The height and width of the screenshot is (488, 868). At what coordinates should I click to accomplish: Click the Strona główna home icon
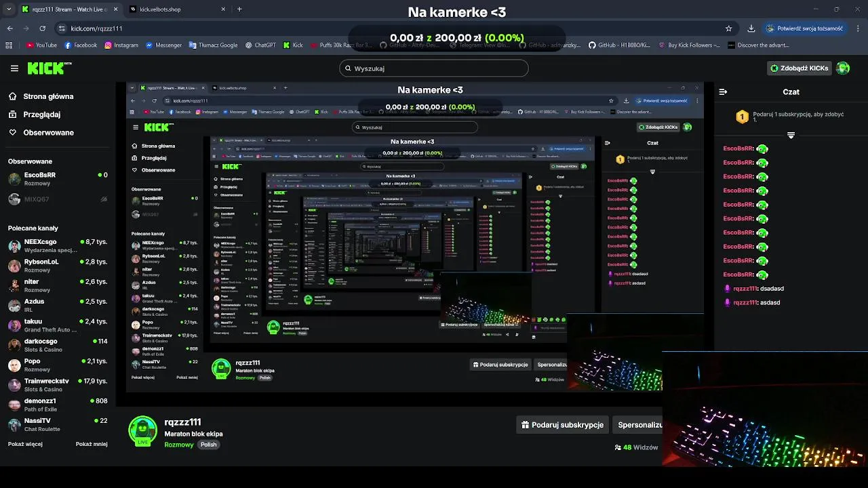click(13, 96)
